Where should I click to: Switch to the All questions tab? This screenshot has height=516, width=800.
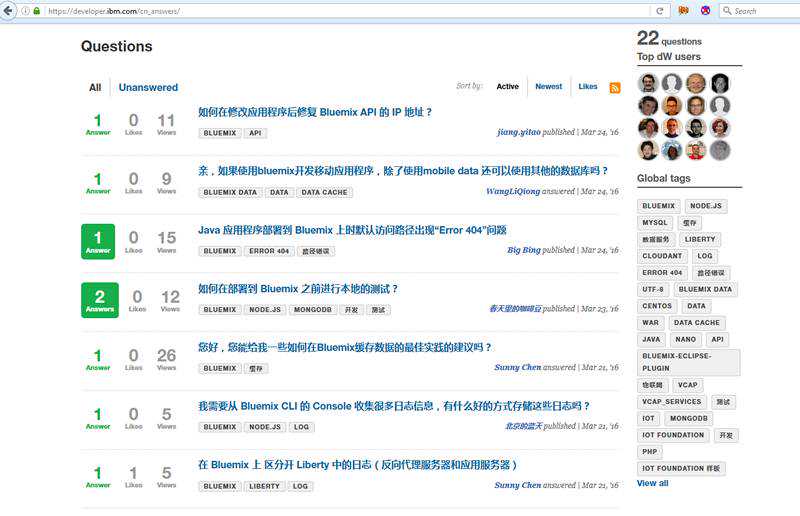[95, 87]
